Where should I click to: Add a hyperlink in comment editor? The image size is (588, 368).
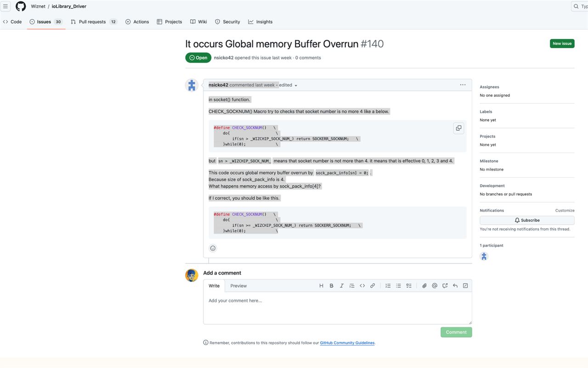click(x=373, y=286)
